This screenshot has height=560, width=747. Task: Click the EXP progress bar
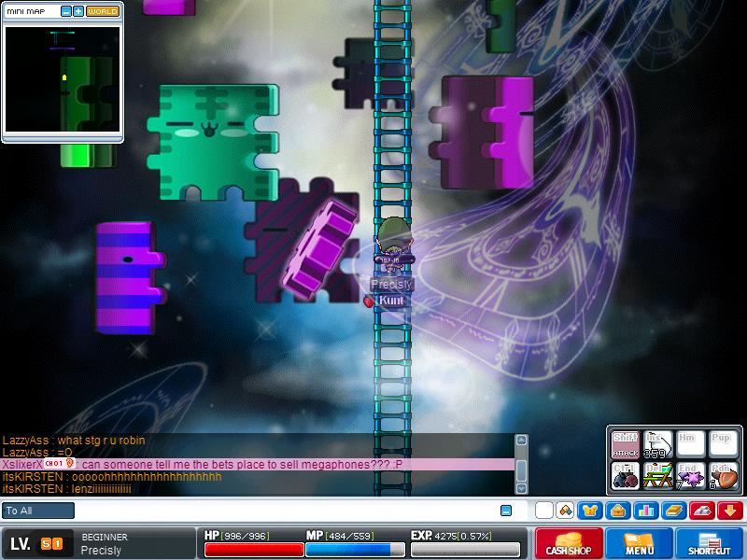tap(465, 550)
